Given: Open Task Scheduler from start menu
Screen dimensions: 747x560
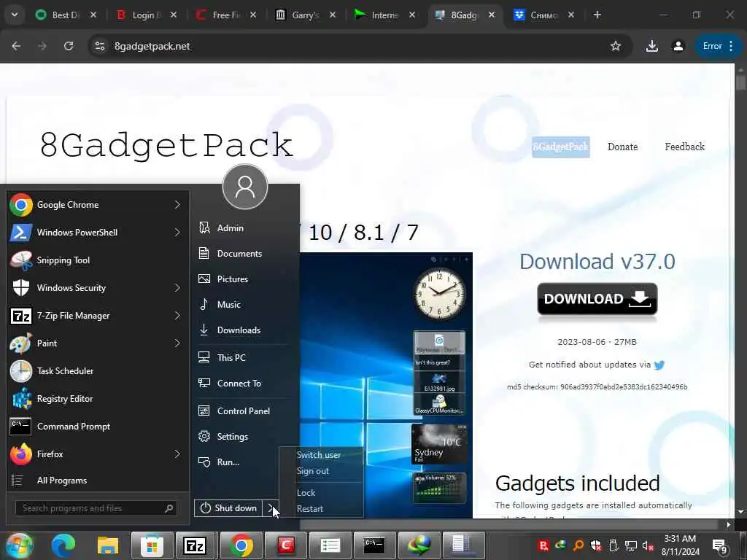Looking at the screenshot, I should pyautogui.click(x=98, y=371).
